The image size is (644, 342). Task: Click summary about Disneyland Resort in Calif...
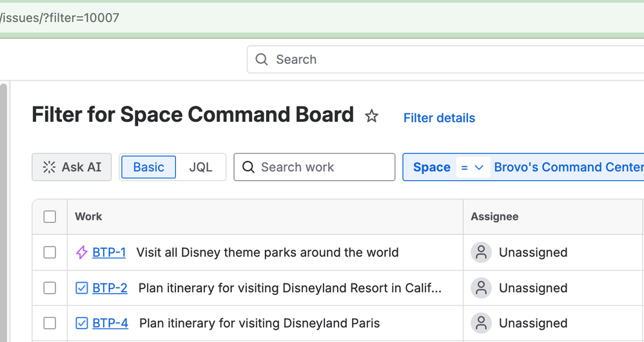290,288
